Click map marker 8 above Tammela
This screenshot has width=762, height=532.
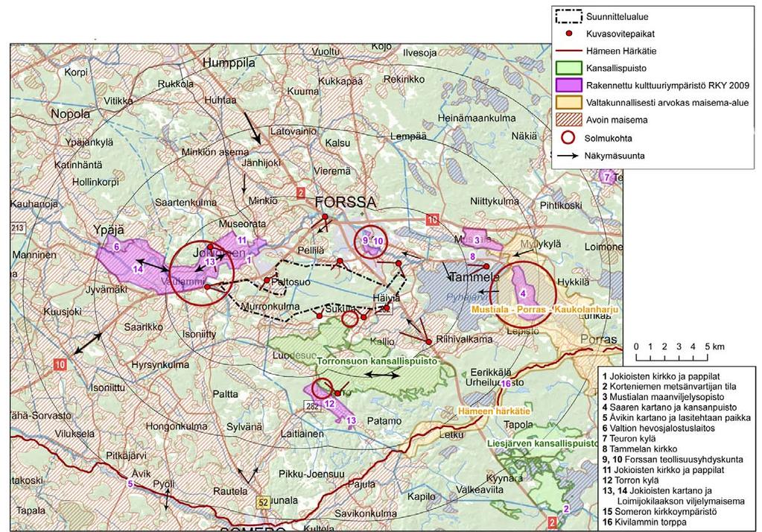472,256
